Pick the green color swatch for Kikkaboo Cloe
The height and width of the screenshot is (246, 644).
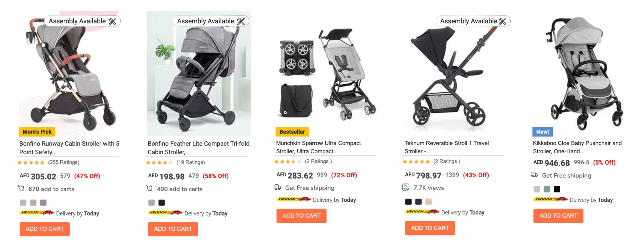547,189
